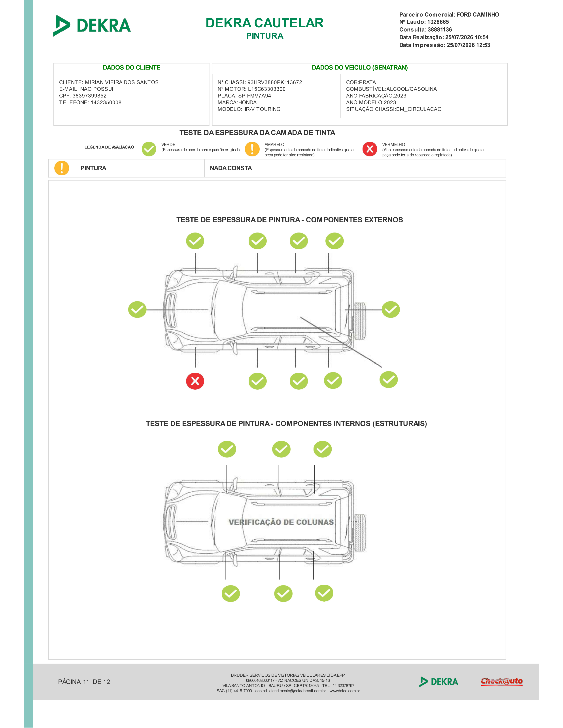Screen dimensions: 563x728
Task: Select lower check below front pillar, columns diagram
Action: coord(231,594)
